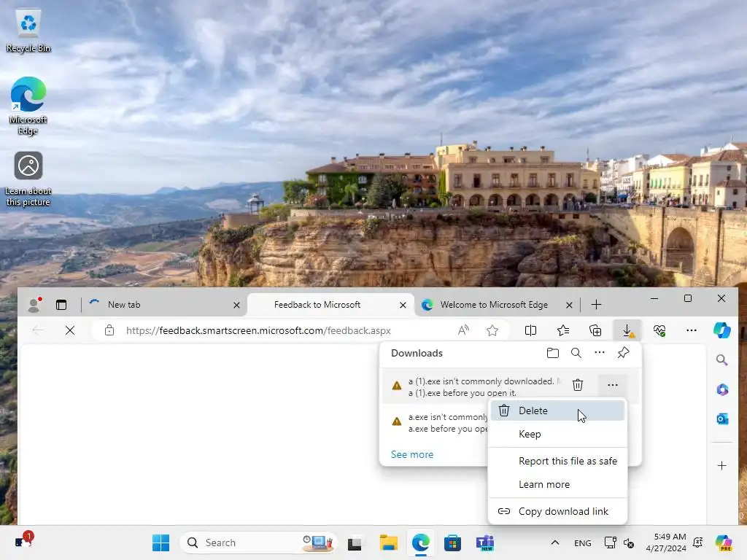Switch to the New tab tab
The height and width of the screenshot is (560, 747).
click(164, 305)
